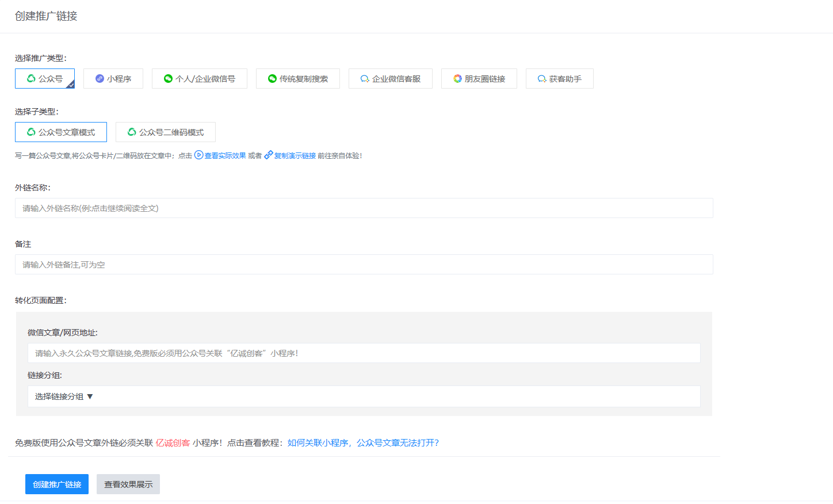Switch to 公众号二维码模式 subtype
The height and width of the screenshot is (504, 833).
click(166, 132)
